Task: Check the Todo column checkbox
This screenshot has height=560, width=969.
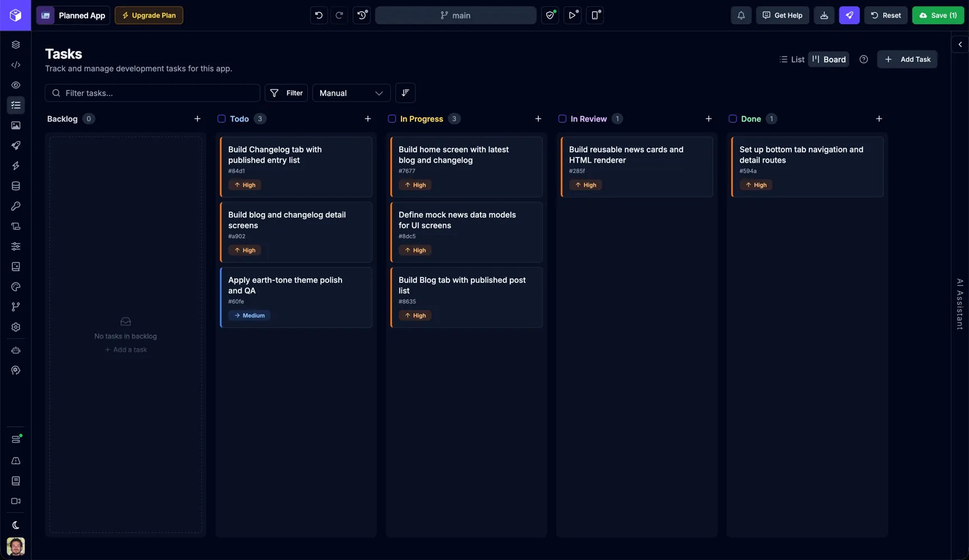Action: pyautogui.click(x=222, y=119)
